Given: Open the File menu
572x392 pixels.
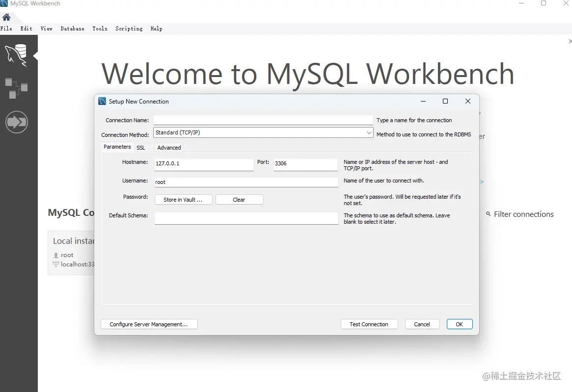Looking at the screenshot, I should [x=6, y=28].
